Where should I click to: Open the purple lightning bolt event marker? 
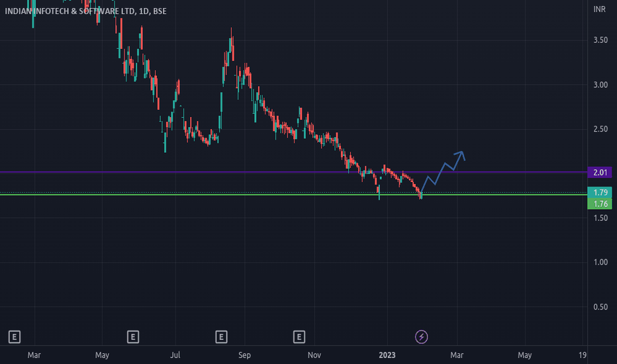pyautogui.click(x=422, y=337)
